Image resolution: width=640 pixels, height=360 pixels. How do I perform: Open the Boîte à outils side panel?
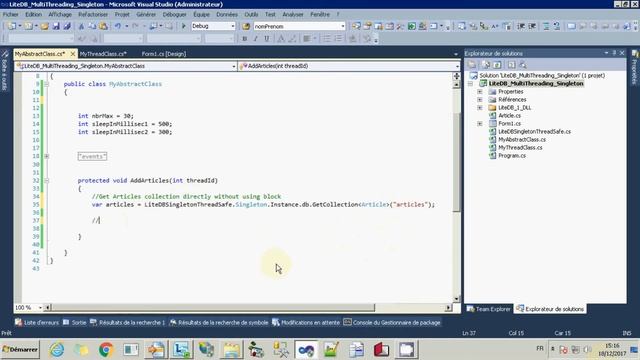pyautogui.click(x=5, y=70)
